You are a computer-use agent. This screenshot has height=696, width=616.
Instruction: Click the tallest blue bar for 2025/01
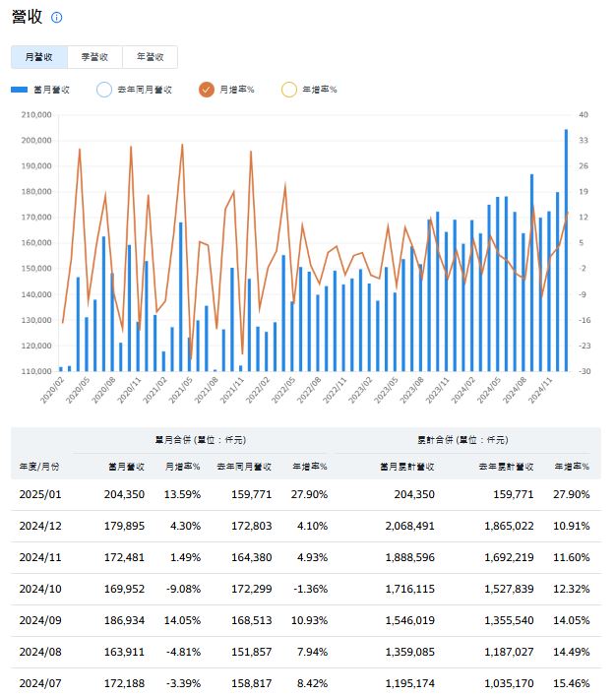tap(566, 250)
